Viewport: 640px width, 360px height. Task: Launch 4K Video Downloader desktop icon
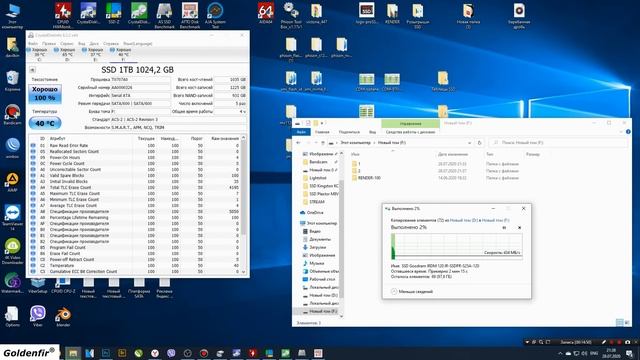[12, 251]
